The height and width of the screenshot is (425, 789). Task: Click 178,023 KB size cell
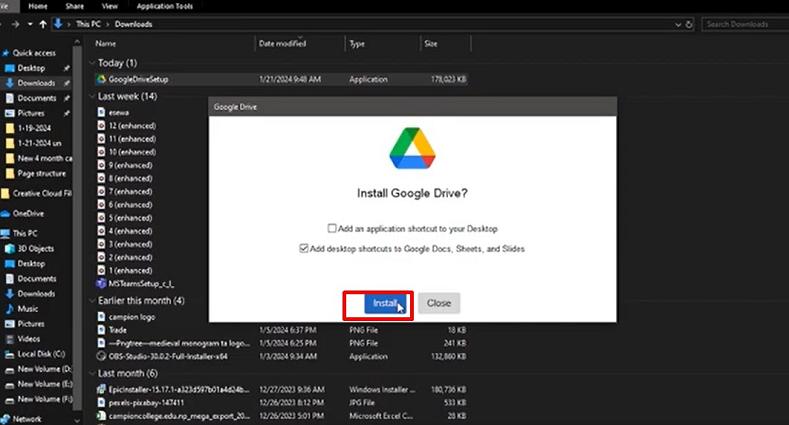[x=448, y=79]
